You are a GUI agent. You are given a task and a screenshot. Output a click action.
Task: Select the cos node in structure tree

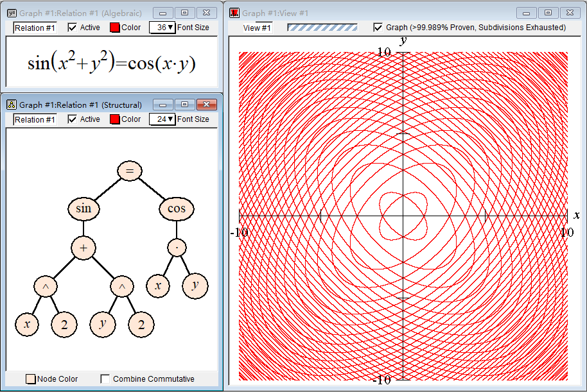(176, 209)
